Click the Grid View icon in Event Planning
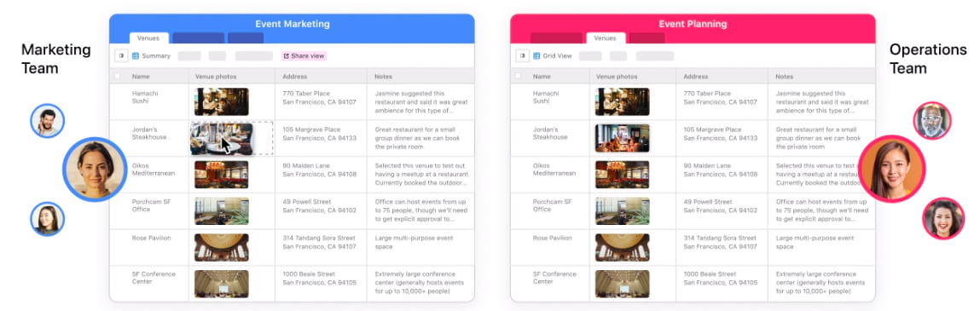The height and width of the screenshot is (311, 980). pyautogui.click(x=536, y=55)
